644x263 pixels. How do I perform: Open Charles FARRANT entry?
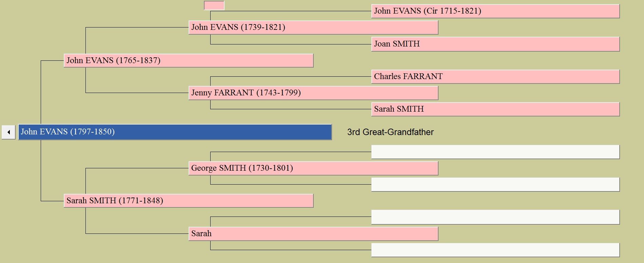click(x=495, y=77)
